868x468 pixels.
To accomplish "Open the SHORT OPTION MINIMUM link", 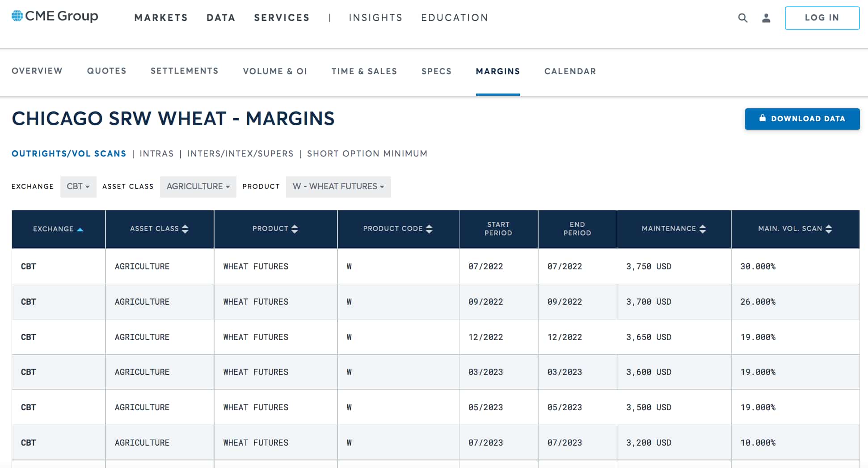I will pyautogui.click(x=367, y=153).
